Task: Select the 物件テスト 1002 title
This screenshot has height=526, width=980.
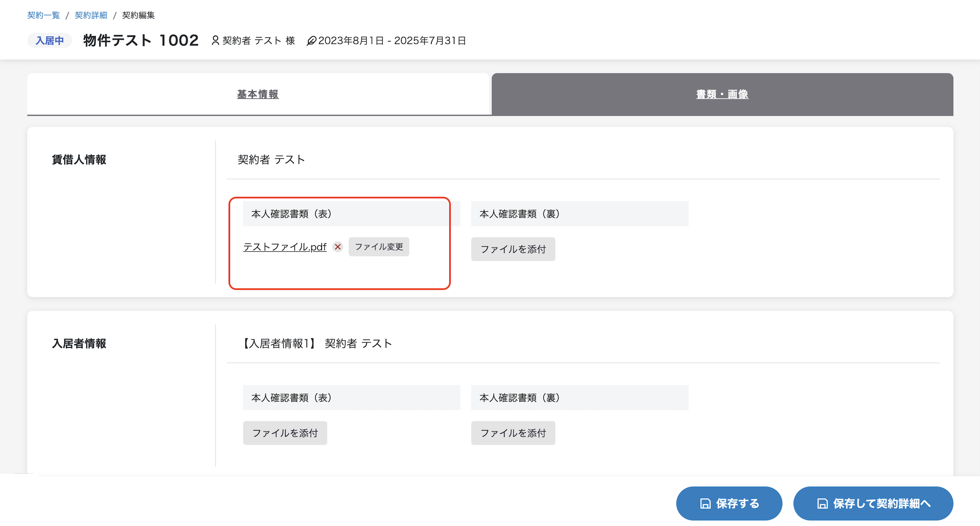Action: pyautogui.click(x=141, y=40)
